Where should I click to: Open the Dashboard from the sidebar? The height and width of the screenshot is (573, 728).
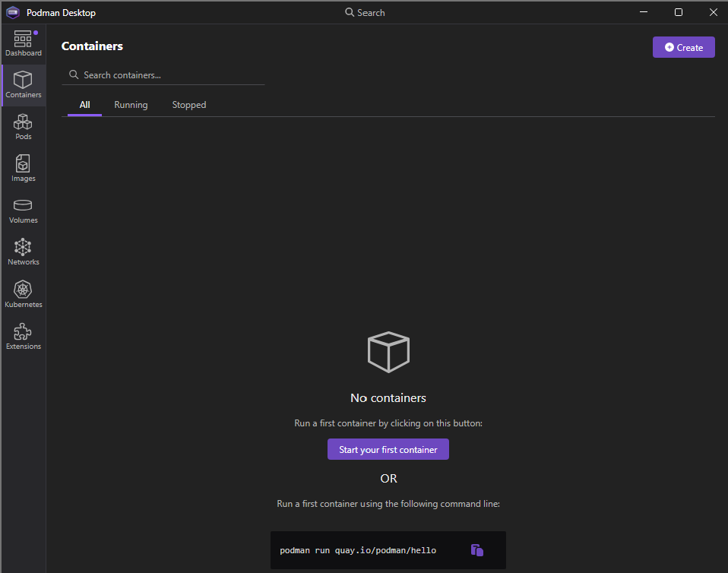tap(23, 43)
